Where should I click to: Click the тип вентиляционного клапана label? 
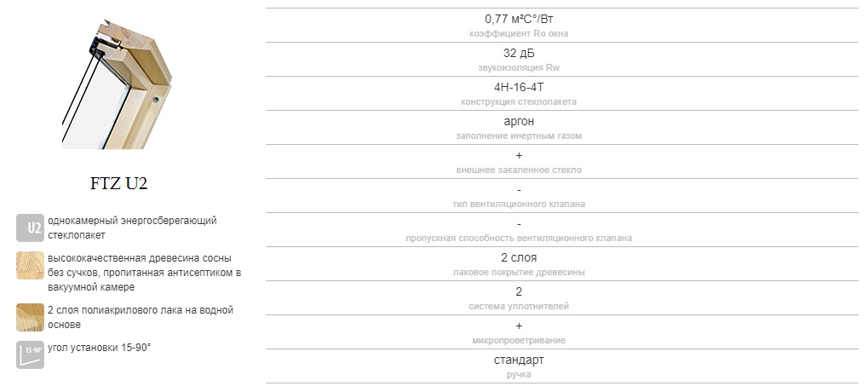[519, 205]
